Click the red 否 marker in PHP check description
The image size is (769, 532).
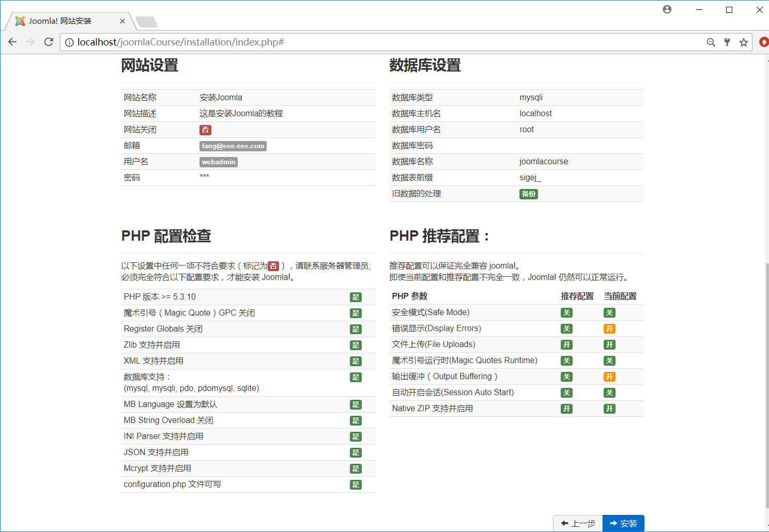[273, 267]
